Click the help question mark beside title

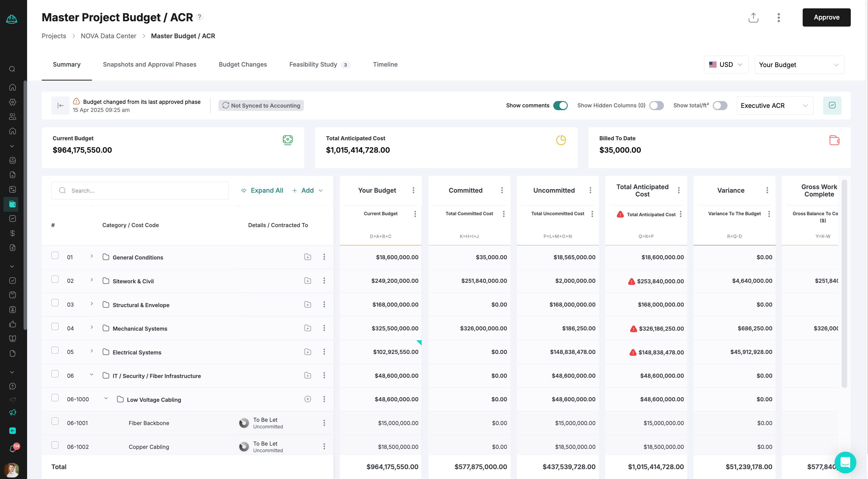click(x=200, y=17)
